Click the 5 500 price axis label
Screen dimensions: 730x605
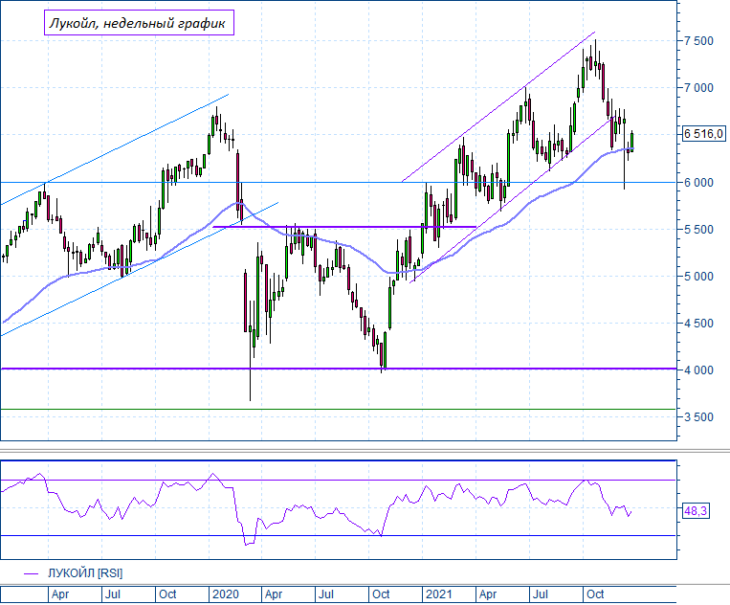coord(698,229)
